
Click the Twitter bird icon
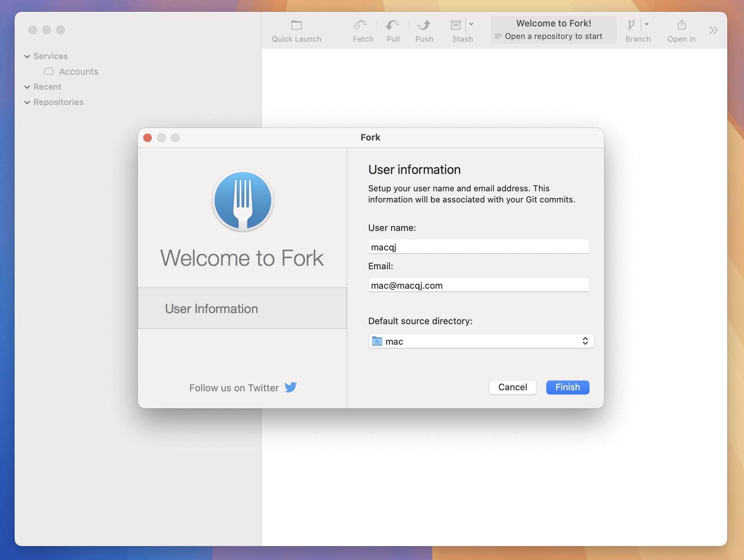click(x=291, y=387)
